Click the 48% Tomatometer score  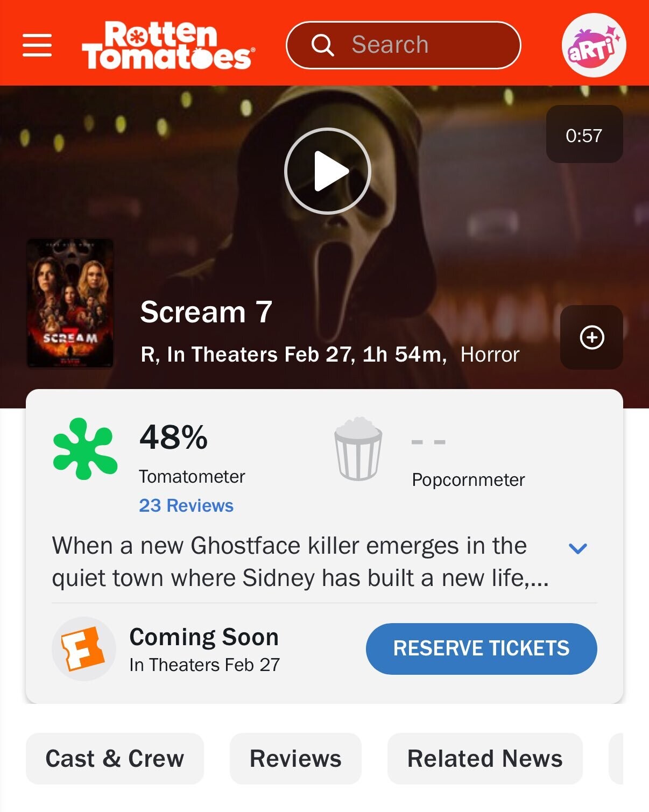pyautogui.click(x=173, y=437)
